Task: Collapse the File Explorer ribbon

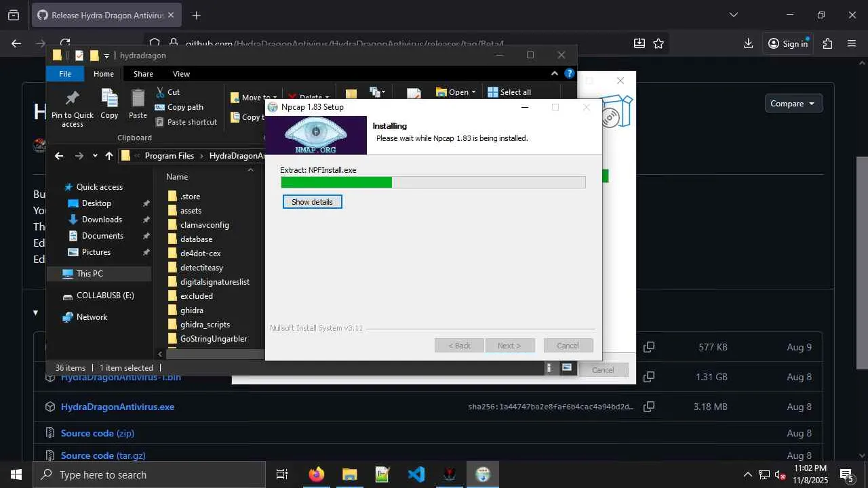Action: click(x=554, y=74)
